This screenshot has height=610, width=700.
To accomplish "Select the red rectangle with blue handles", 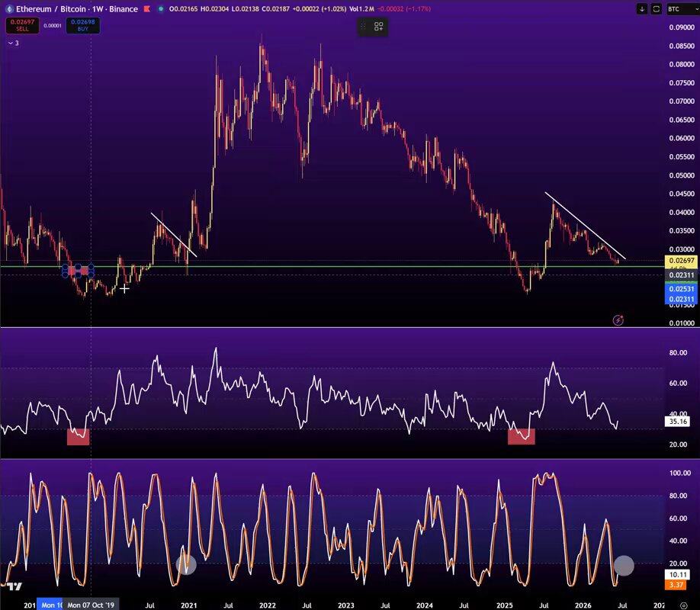I will 78,271.
